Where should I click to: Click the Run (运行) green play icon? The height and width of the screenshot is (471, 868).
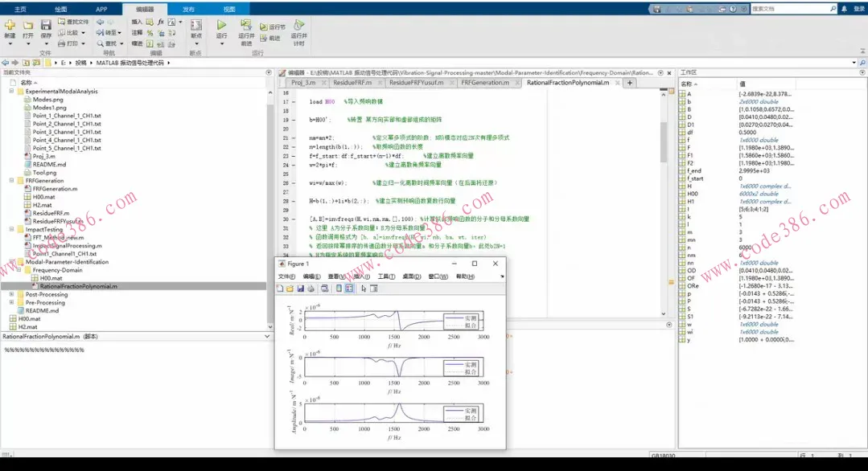click(x=221, y=26)
